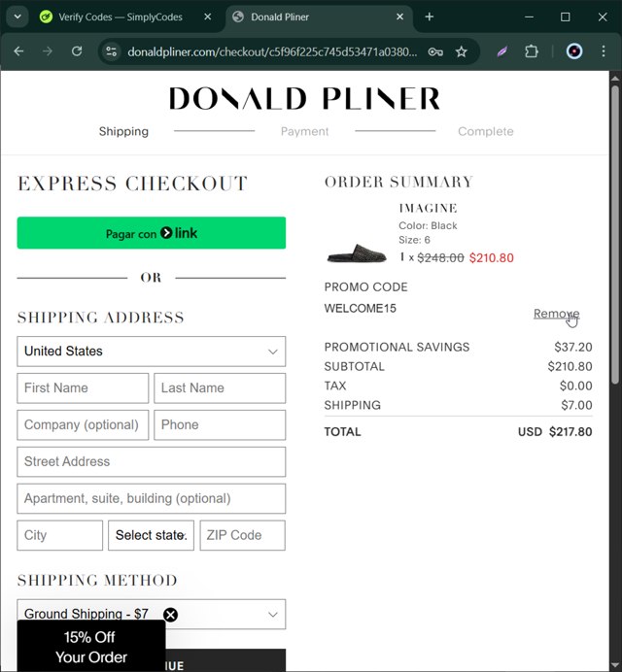This screenshot has width=622, height=672.
Task: Click the Promotional Savings $37.20 value
Action: coord(573,347)
